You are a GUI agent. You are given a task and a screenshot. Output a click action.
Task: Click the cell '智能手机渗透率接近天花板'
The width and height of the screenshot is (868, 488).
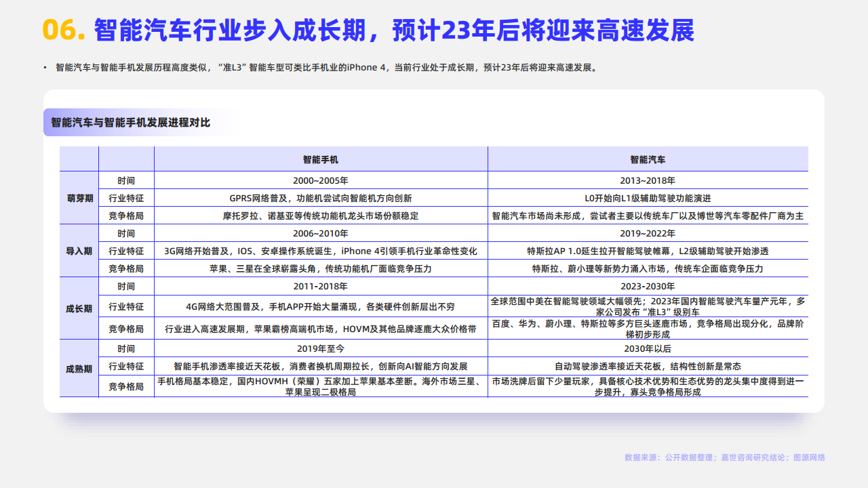point(321,367)
